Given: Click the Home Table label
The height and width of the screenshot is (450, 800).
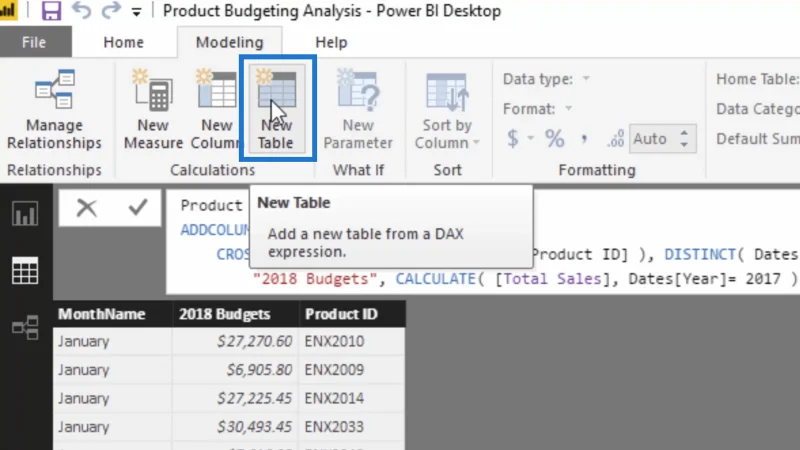Looking at the screenshot, I should pyautogui.click(x=757, y=79).
